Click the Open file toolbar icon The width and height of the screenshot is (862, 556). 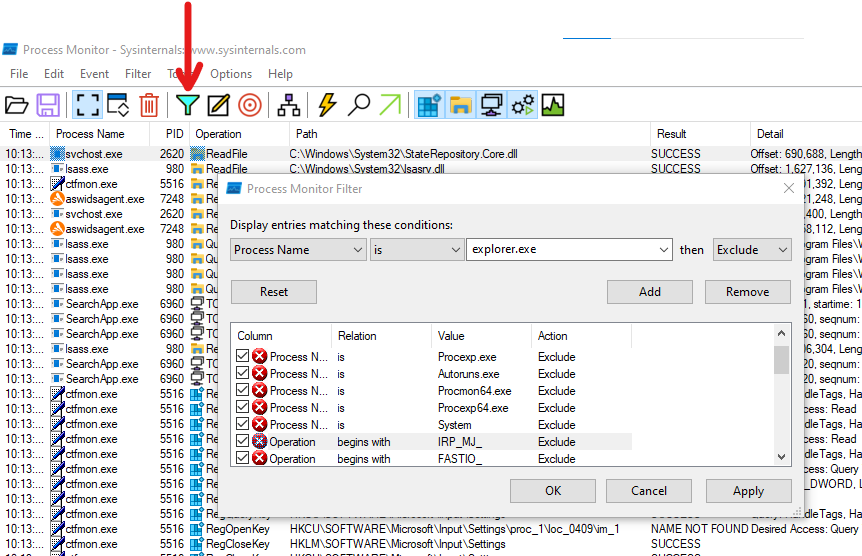pyautogui.click(x=16, y=105)
